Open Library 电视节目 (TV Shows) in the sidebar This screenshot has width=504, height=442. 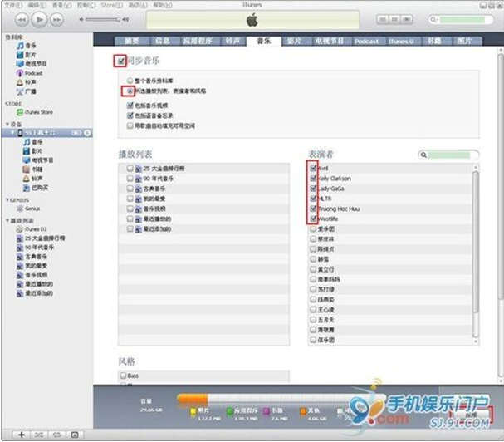click(32, 64)
